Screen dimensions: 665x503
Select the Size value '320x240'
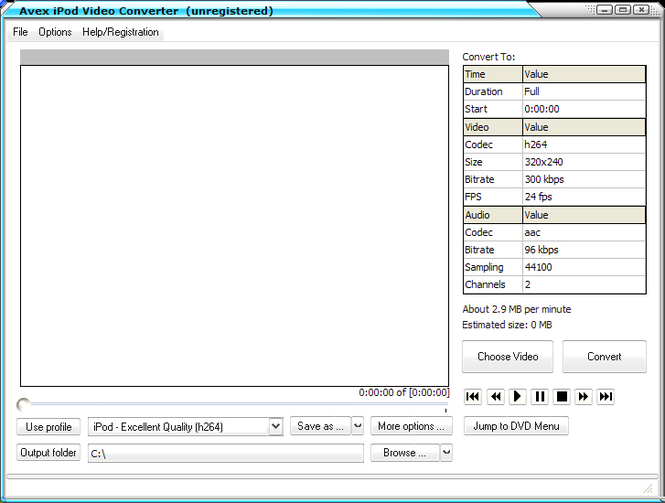pos(584,162)
